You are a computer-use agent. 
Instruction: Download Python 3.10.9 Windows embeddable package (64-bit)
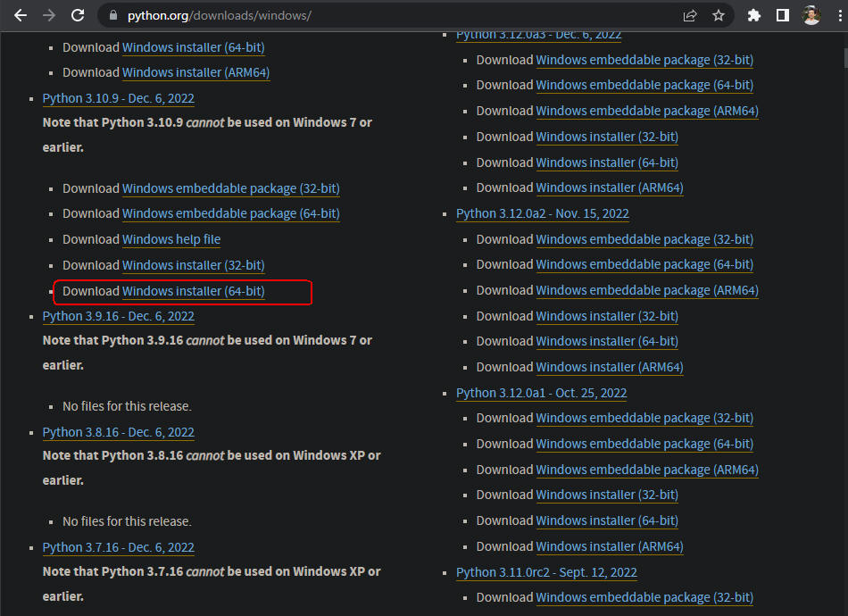[x=231, y=213]
